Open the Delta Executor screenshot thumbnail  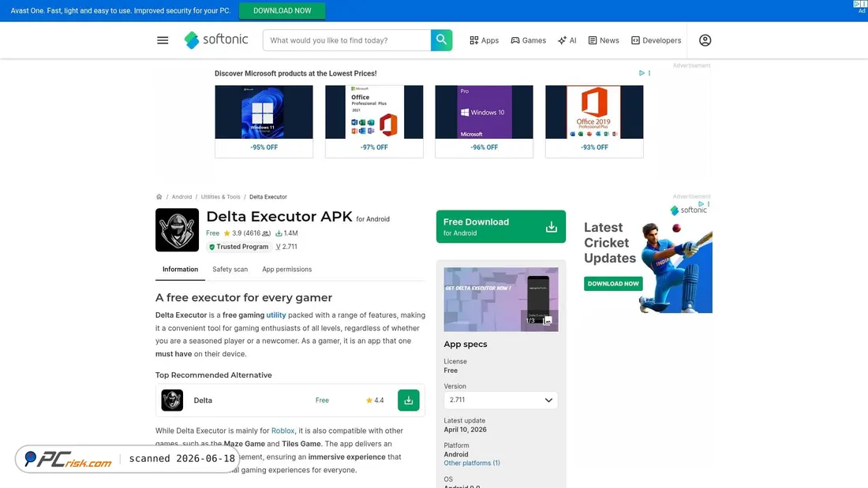[x=501, y=300]
